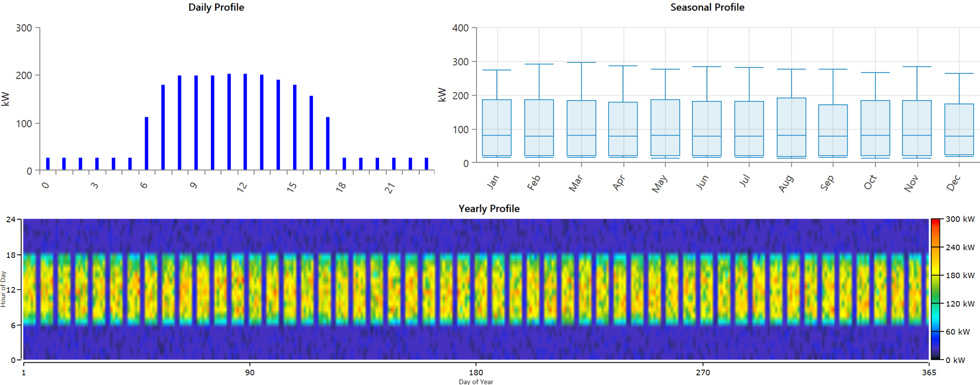
Task: Select the August box plot
Action: pos(791,127)
